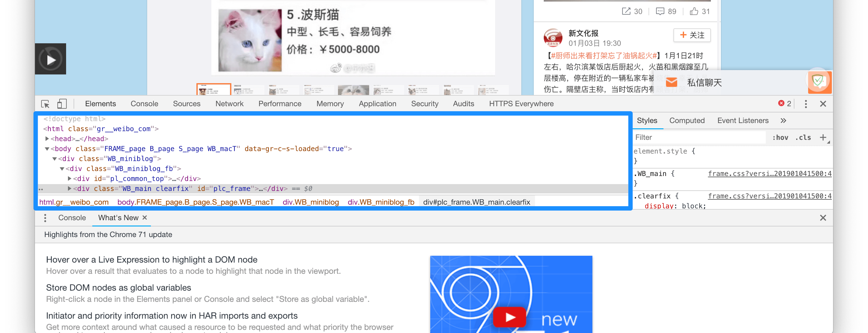868x333 pixels.
Task: Click the share icon with 30
Action: tap(626, 12)
